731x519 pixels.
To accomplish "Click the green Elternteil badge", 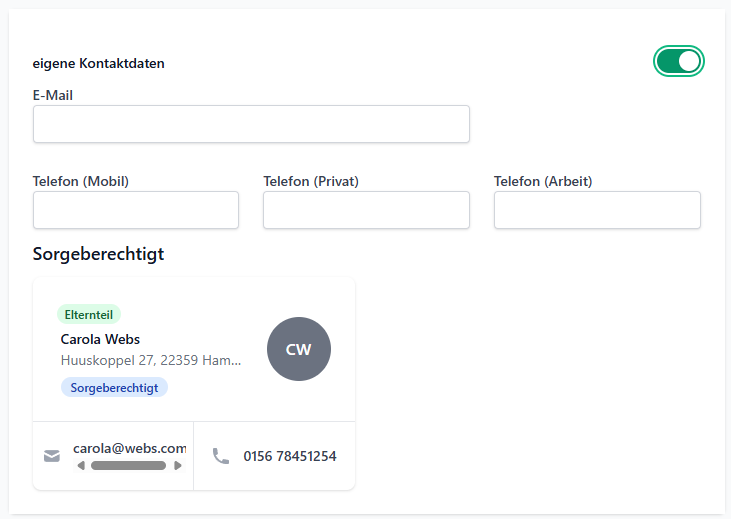I will (x=89, y=314).
